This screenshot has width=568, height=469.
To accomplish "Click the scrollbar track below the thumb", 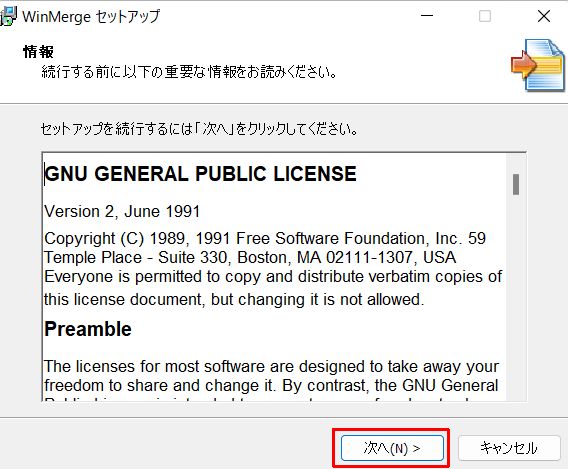I will 516,297.
